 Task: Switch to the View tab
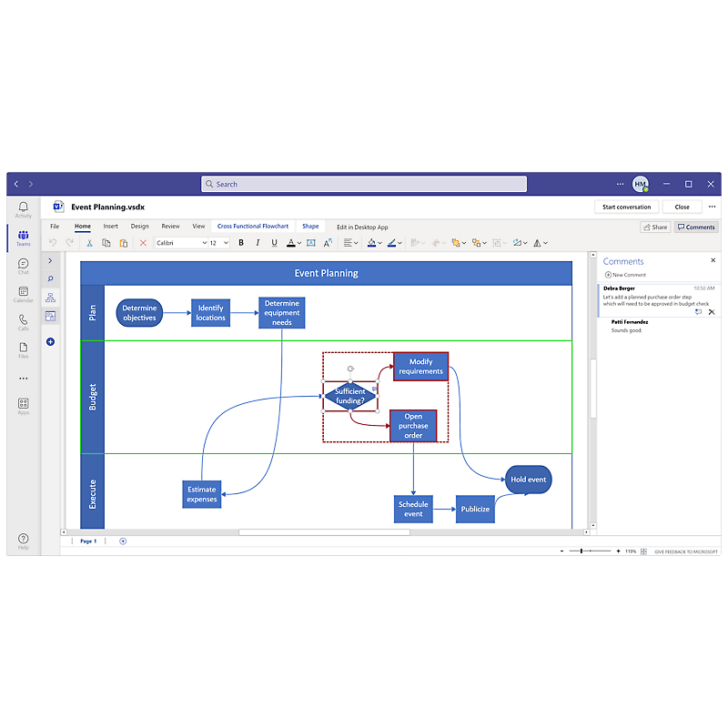tap(198, 226)
